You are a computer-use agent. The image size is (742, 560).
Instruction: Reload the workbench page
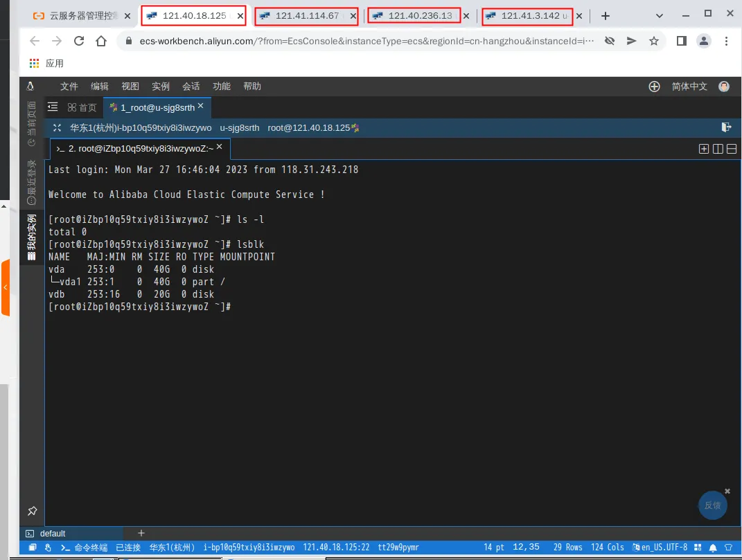79,41
